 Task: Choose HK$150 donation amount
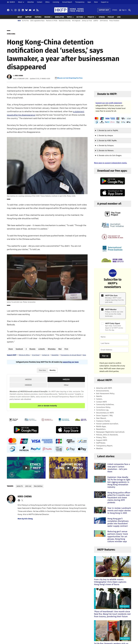(28, 380)
